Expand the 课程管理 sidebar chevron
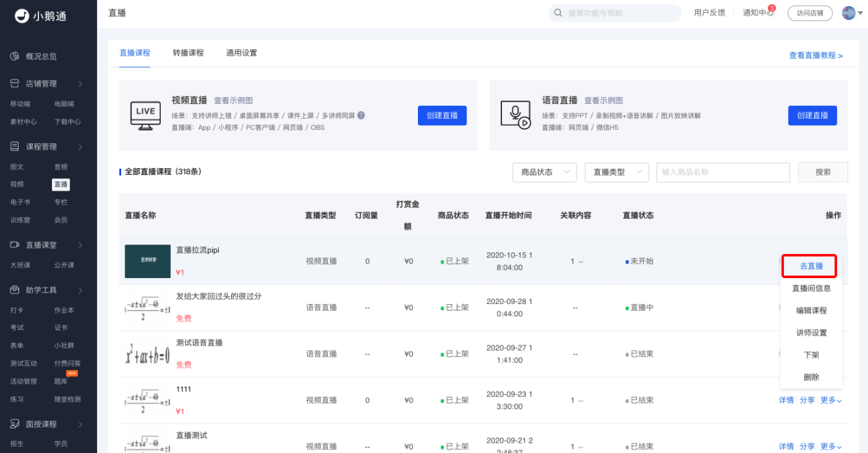 [x=80, y=146]
